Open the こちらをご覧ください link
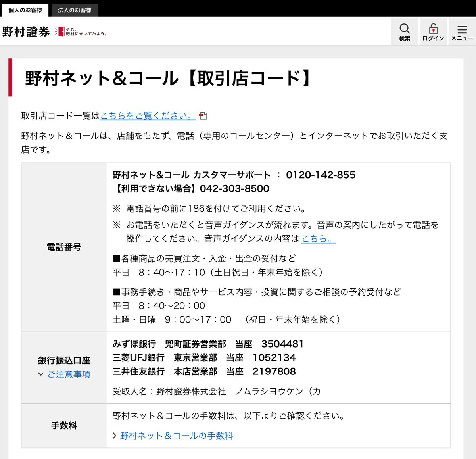476x459 pixels. point(148,116)
